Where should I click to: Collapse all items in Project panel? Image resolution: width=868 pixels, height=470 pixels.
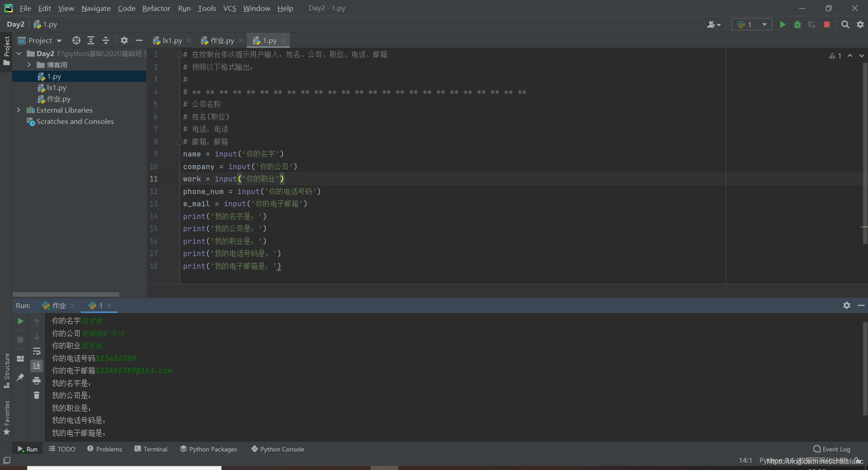point(106,40)
